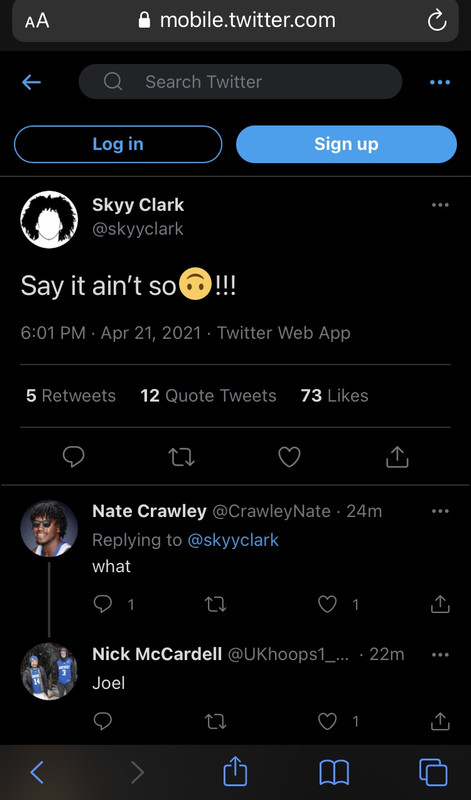Reply to the main tweet

click(73, 457)
